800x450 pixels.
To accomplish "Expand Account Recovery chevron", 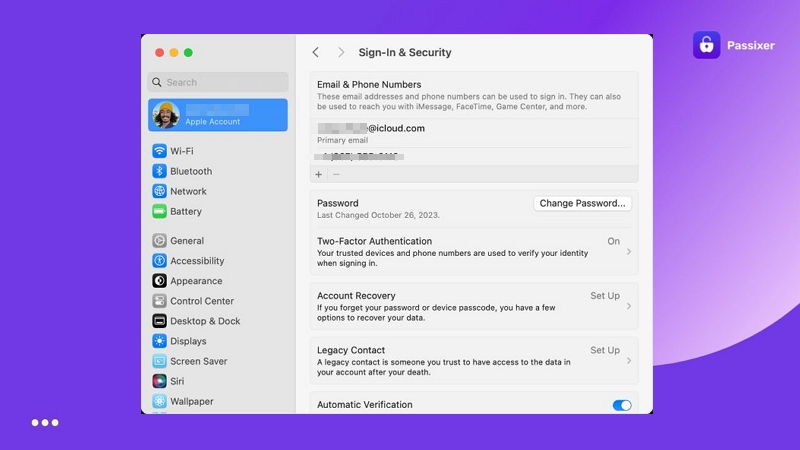I will point(629,306).
